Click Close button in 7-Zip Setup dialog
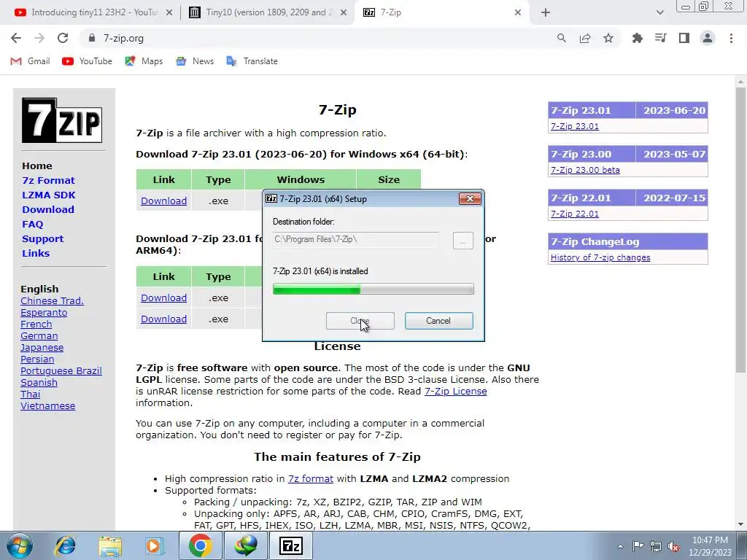The height and width of the screenshot is (560, 747). [x=360, y=321]
